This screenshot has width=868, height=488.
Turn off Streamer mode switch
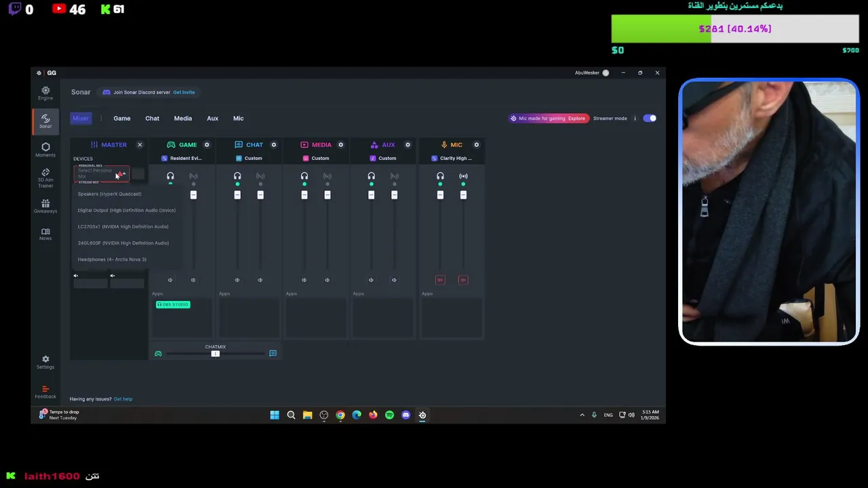pos(650,118)
